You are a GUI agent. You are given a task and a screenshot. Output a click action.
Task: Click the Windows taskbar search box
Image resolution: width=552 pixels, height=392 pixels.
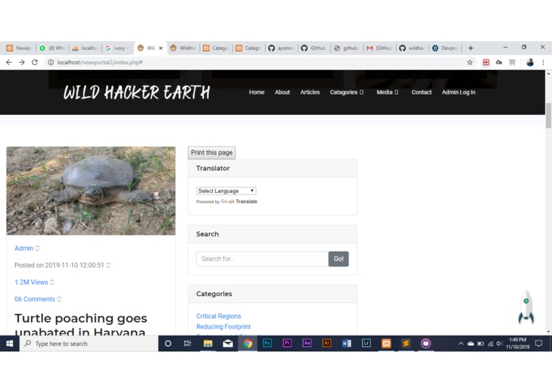pyautogui.click(x=89, y=344)
